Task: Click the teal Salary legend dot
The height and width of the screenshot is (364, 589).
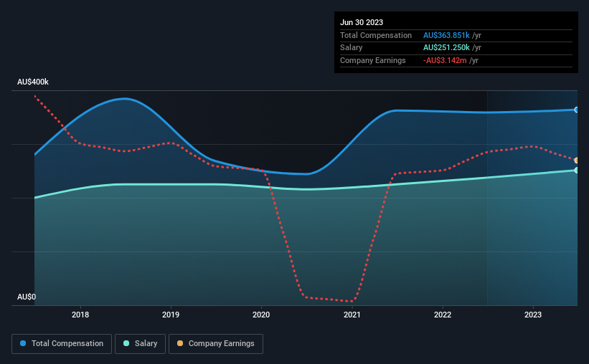Action: click(126, 343)
